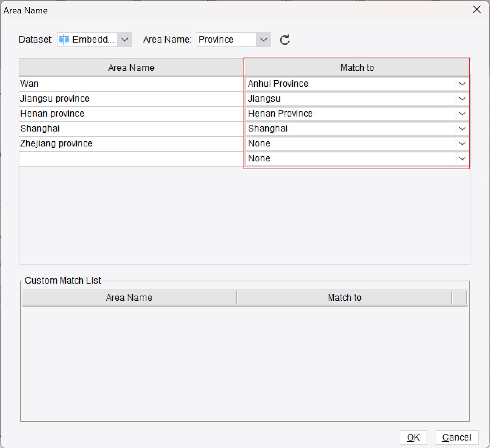
Task: Select the Henan province cell
Action: click(x=131, y=114)
